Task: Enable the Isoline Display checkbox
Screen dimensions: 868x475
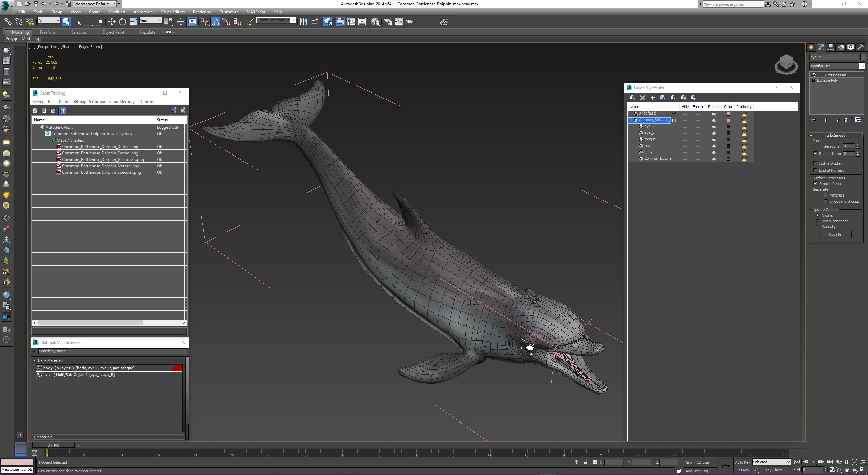Action: (815, 163)
